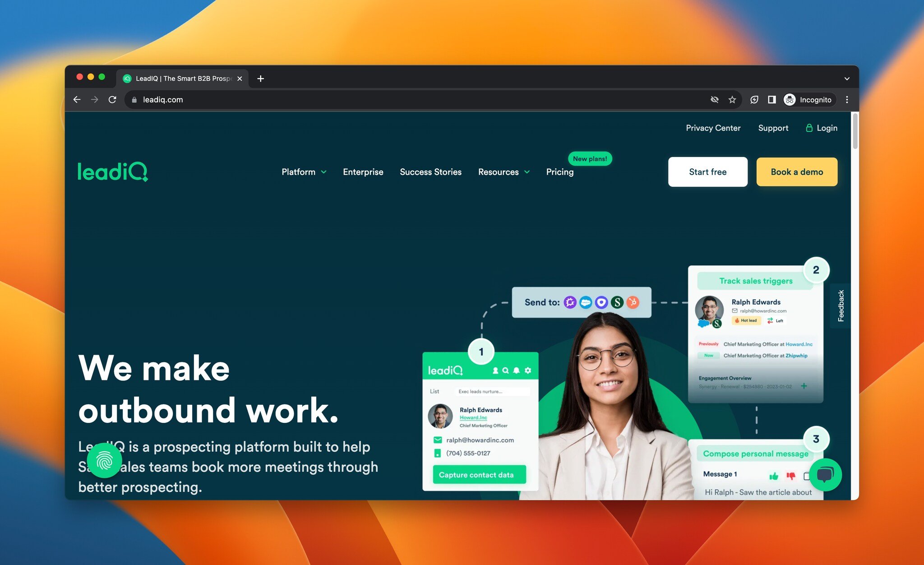Select the Success Stories menu tab

(430, 171)
